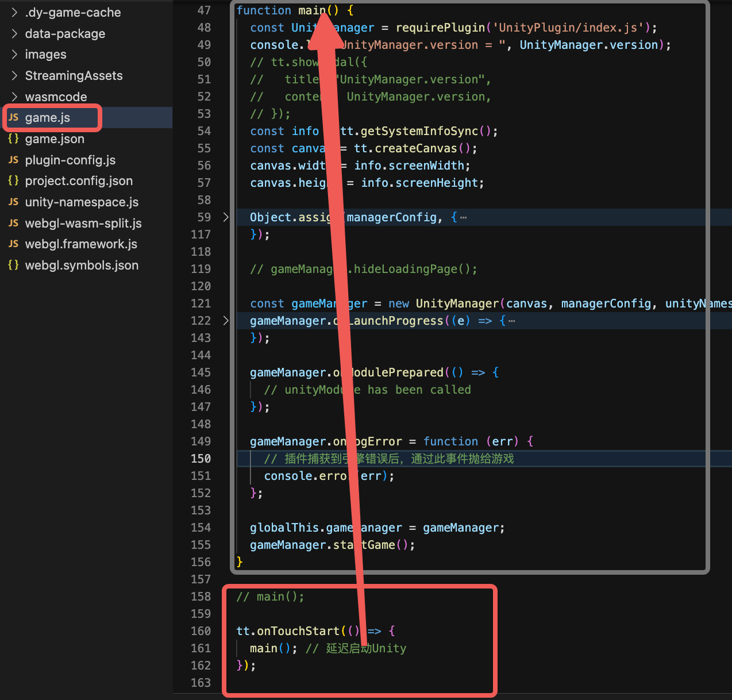Click 'requirePlugin' on line 48
732x700 pixels.
pyautogui.click(x=440, y=28)
